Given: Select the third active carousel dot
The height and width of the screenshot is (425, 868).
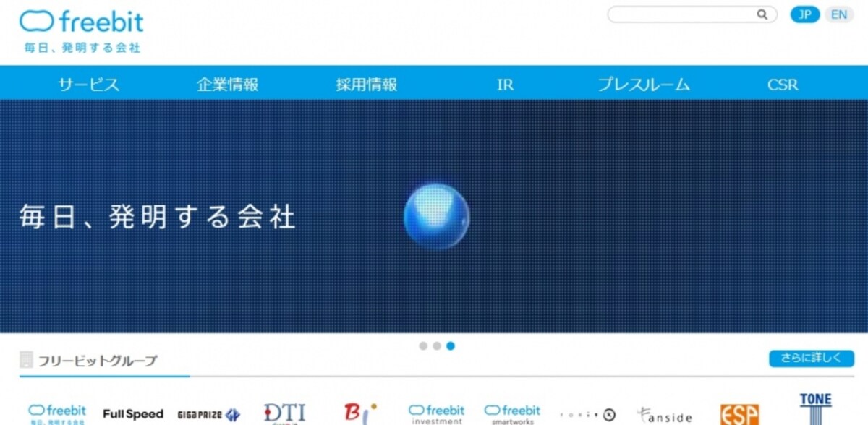Looking at the screenshot, I should pos(451,345).
